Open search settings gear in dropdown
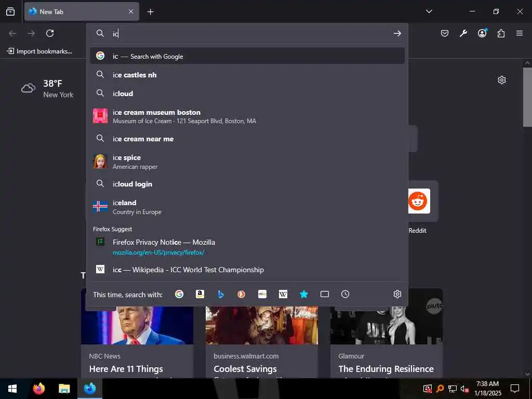This screenshot has width=532, height=399. pyautogui.click(x=397, y=294)
